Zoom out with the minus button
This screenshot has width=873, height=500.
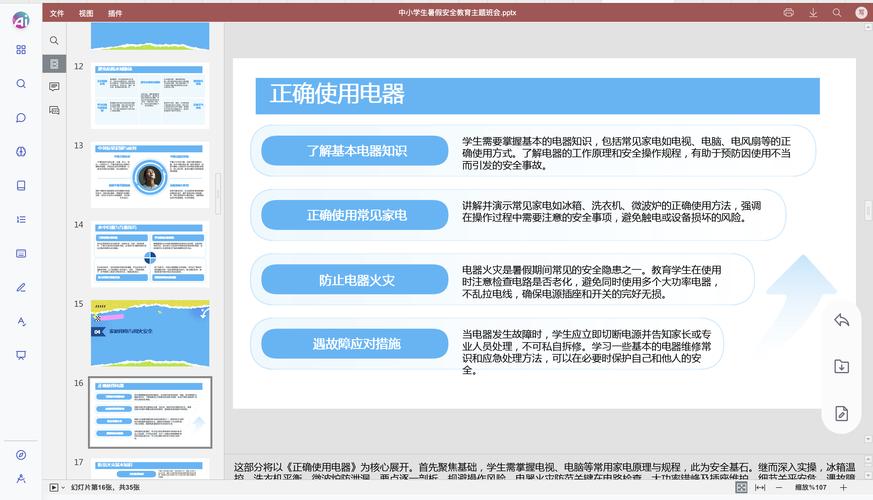(779, 487)
